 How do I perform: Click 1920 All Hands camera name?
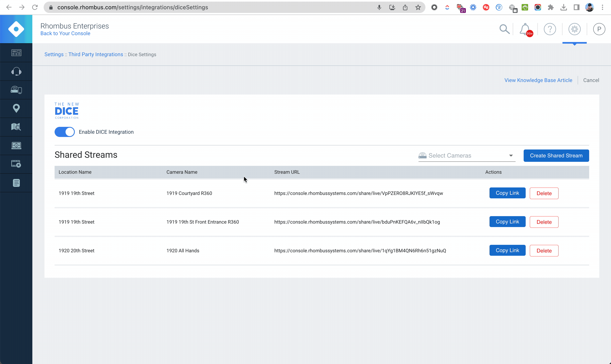coord(183,251)
